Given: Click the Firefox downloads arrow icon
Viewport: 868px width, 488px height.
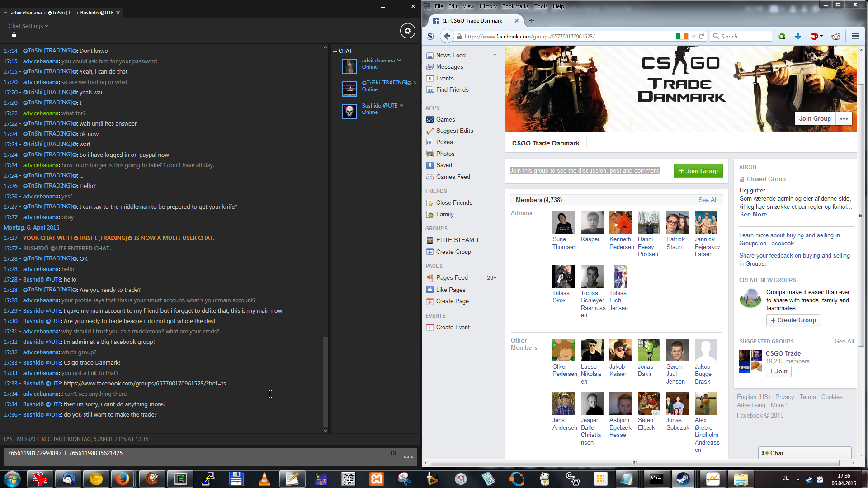Looking at the screenshot, I should 797,36.
